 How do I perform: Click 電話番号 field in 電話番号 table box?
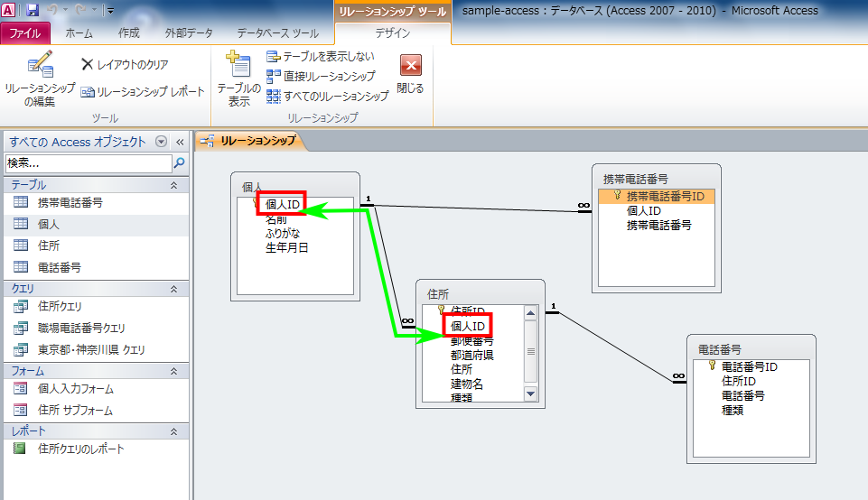pos(742,395)
